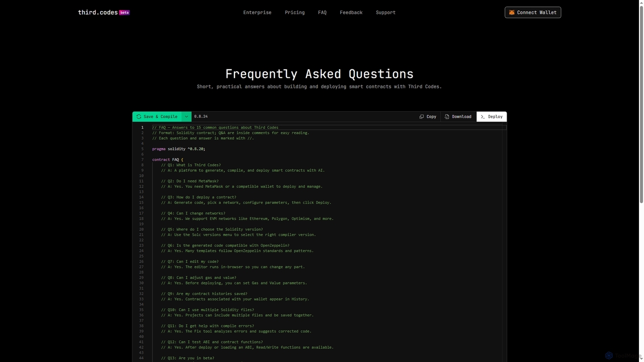Click comment 'Q1: What is Third Codes?'
This screenshot has height=362, width=644.
(x=191, y=165)
